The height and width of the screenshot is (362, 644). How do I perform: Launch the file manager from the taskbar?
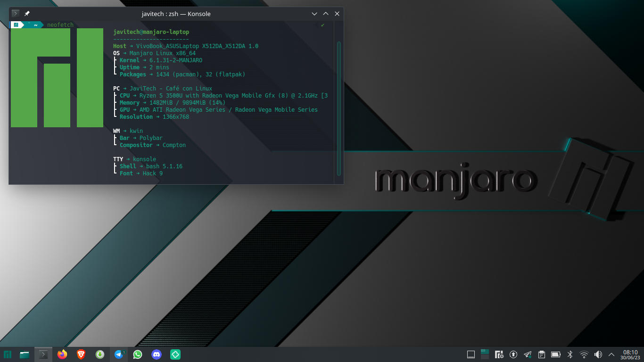coord(25,354)
